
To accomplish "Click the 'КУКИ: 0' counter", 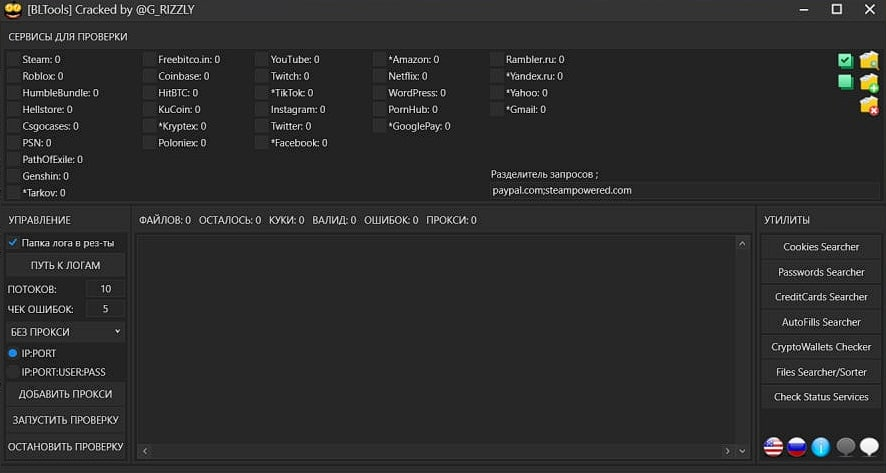I will tap(286, 220).
